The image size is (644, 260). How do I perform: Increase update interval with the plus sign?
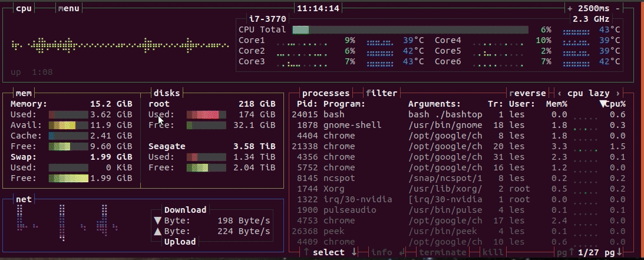(570, 8)
